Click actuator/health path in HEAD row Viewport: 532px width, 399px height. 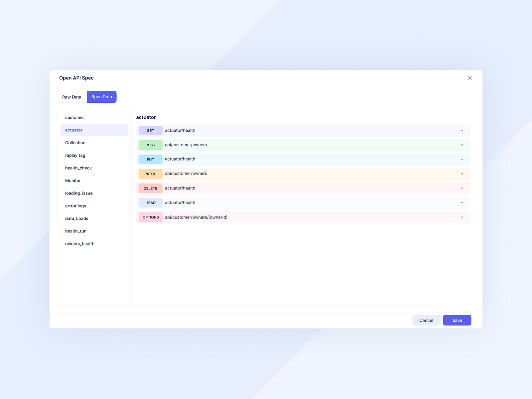(180, 202)
